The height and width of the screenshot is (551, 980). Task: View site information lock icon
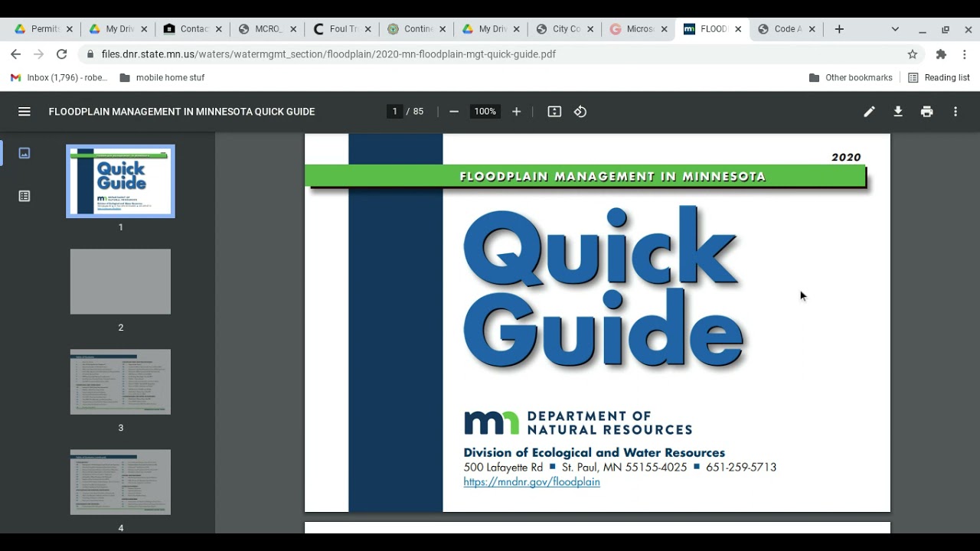point(90,54)
